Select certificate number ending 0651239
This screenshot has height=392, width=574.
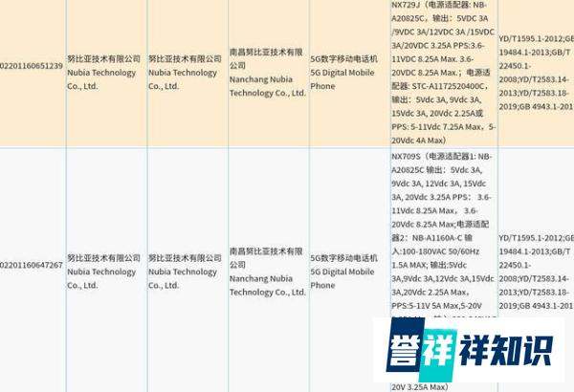(x=32, y=66)
